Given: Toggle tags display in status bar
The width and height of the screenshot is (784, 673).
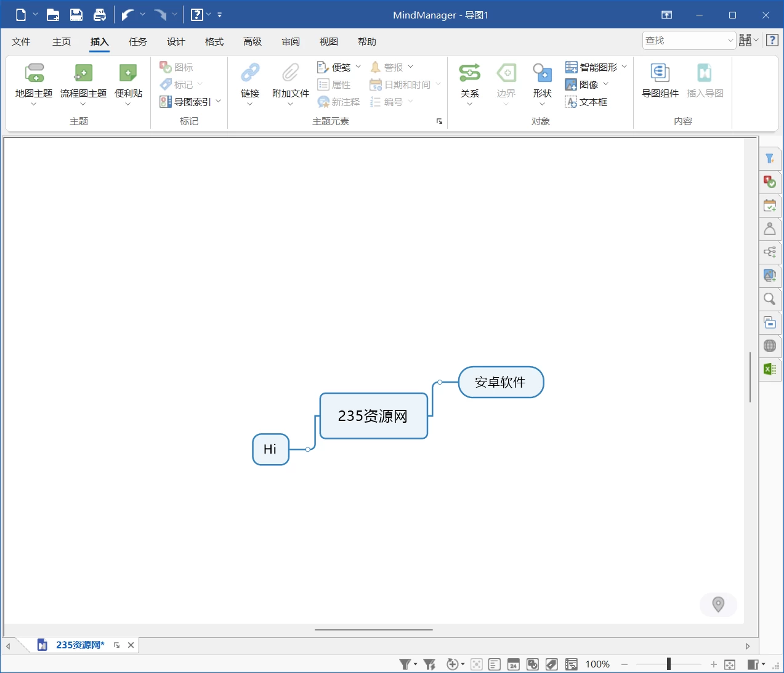Looking at the screenshot, I should (x=552, y=664).
